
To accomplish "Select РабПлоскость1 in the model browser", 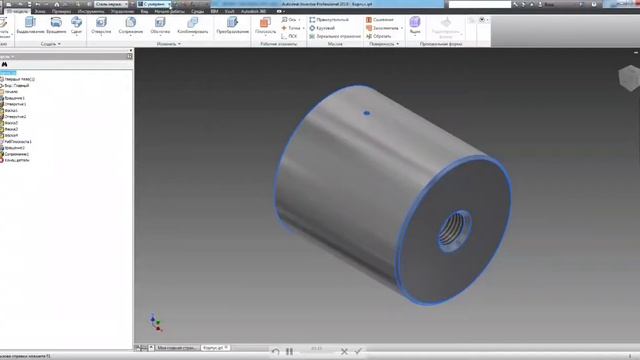I will pos(18,142).
